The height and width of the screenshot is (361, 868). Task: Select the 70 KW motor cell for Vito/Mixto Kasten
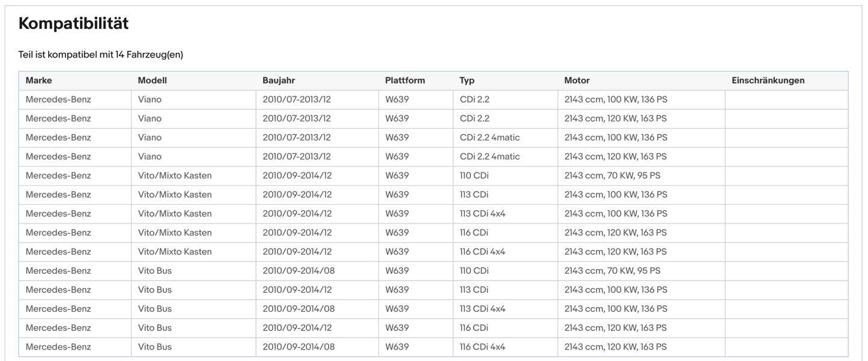tap(612, 175)
